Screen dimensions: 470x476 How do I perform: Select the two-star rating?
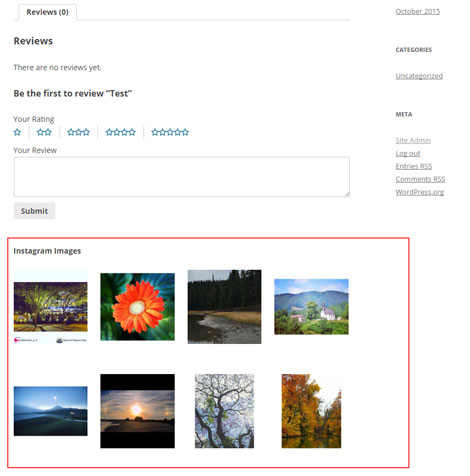pos(44,132)
